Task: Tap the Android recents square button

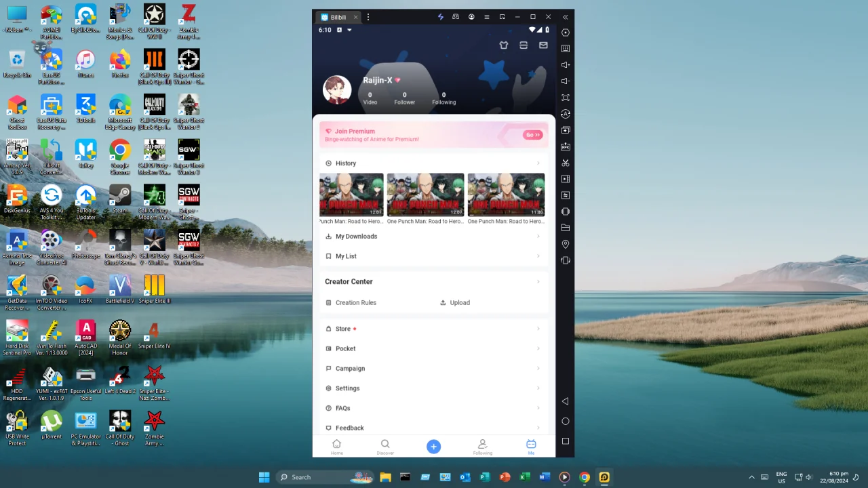Action: click(566, 441)
